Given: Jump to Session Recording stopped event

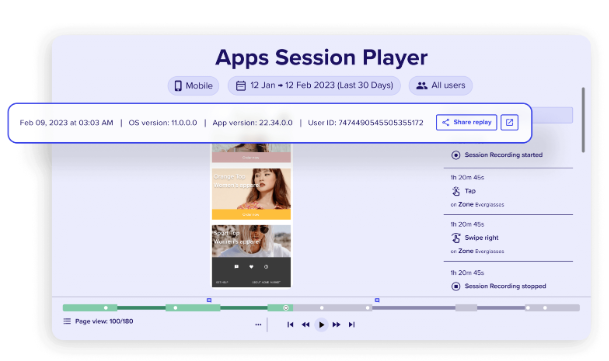Looking at the screenshot, I should point(498,286).
